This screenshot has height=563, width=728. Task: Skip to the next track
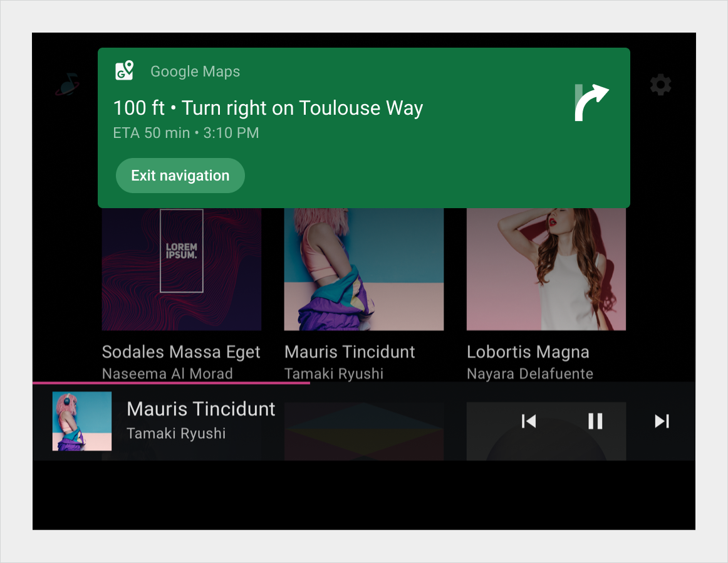tap(662, 421)
